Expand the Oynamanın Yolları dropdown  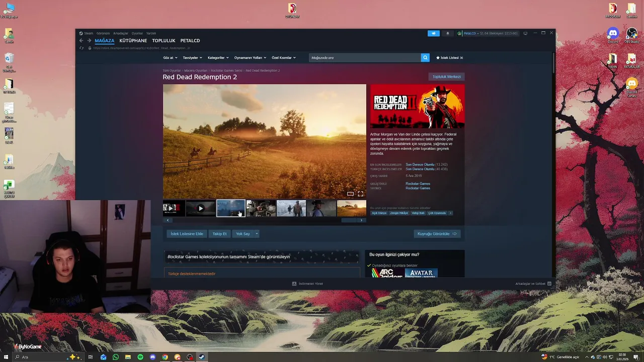point(250,58)
